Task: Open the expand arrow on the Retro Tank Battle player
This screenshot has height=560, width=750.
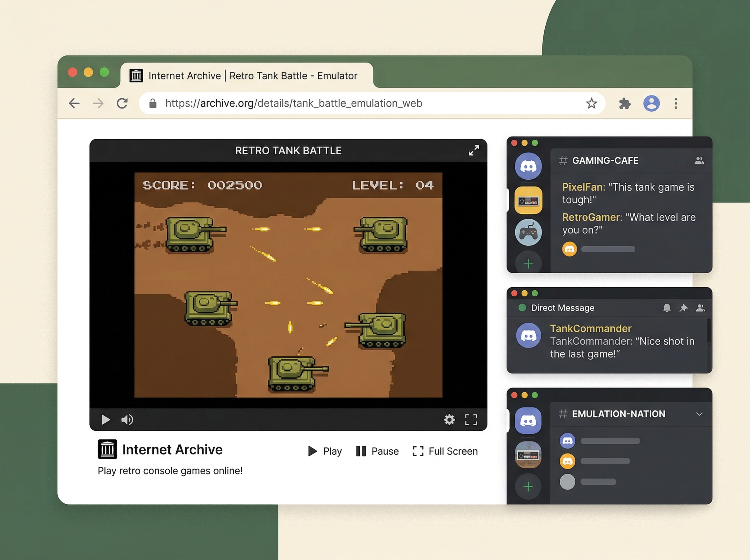Action: tap(474, 150)
